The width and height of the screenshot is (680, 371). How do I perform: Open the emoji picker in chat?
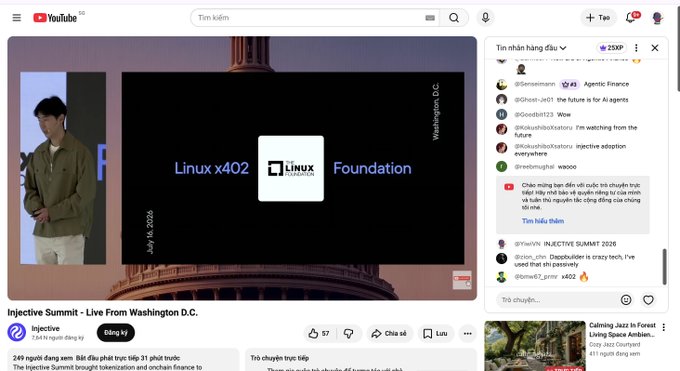[626, 300]
